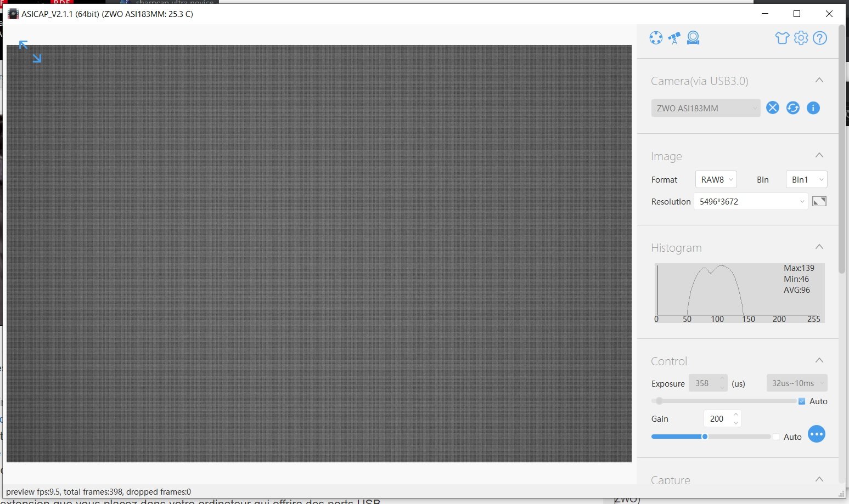This screenshot has height=504, width=849.
Task: Click the ASICAP app icon in title bar
Action: tap(13, 14)
